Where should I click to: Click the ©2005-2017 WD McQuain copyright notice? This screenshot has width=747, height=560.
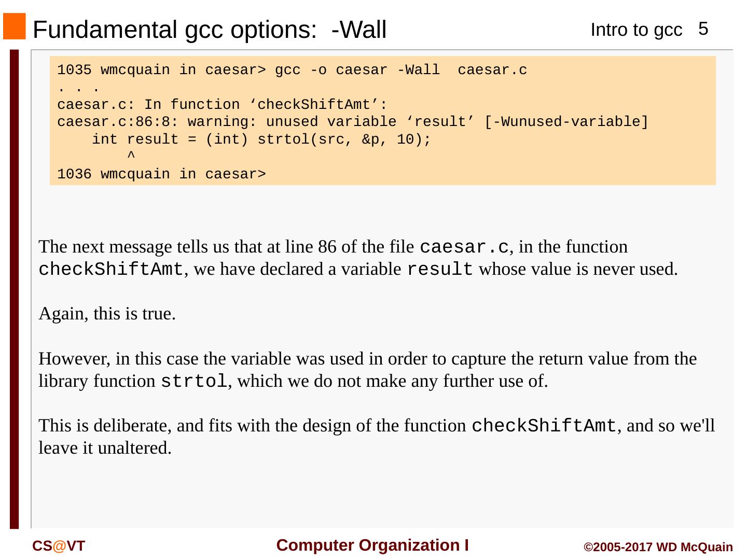click(x=658, y=548)
